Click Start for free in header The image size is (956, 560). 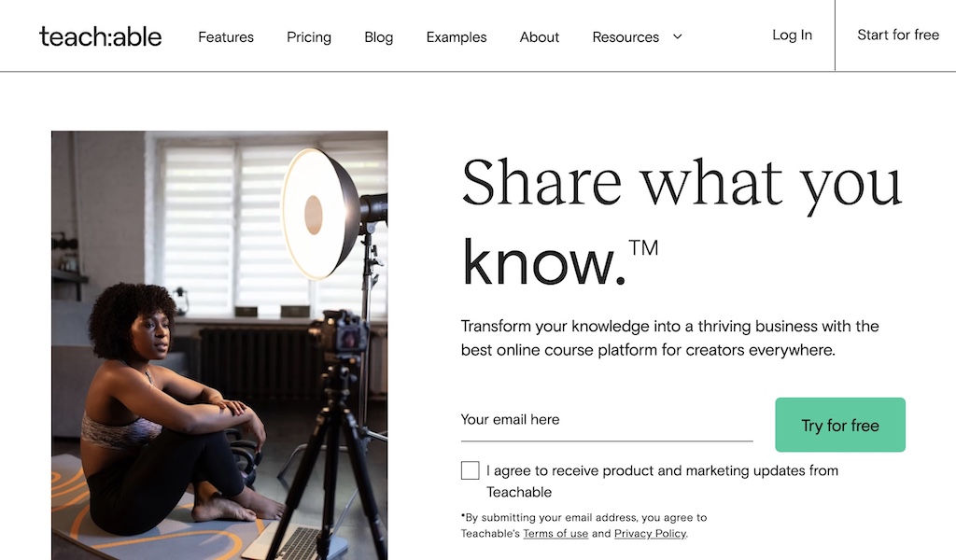(898, 35)
